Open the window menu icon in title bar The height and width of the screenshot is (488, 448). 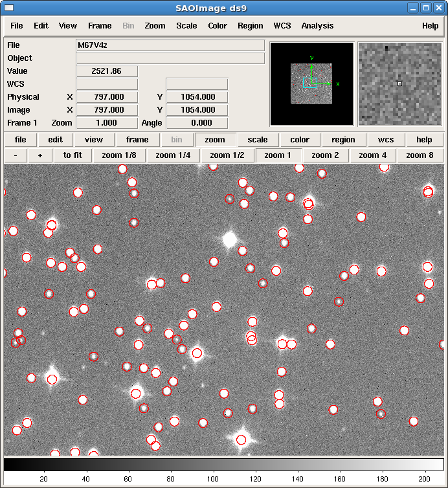click(x=9, y=8)
